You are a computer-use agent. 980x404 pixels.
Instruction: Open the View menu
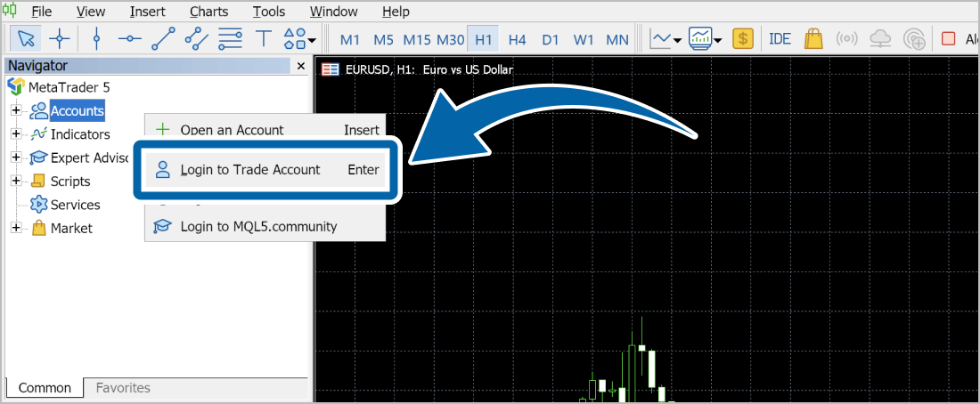(x=91, y=12)
